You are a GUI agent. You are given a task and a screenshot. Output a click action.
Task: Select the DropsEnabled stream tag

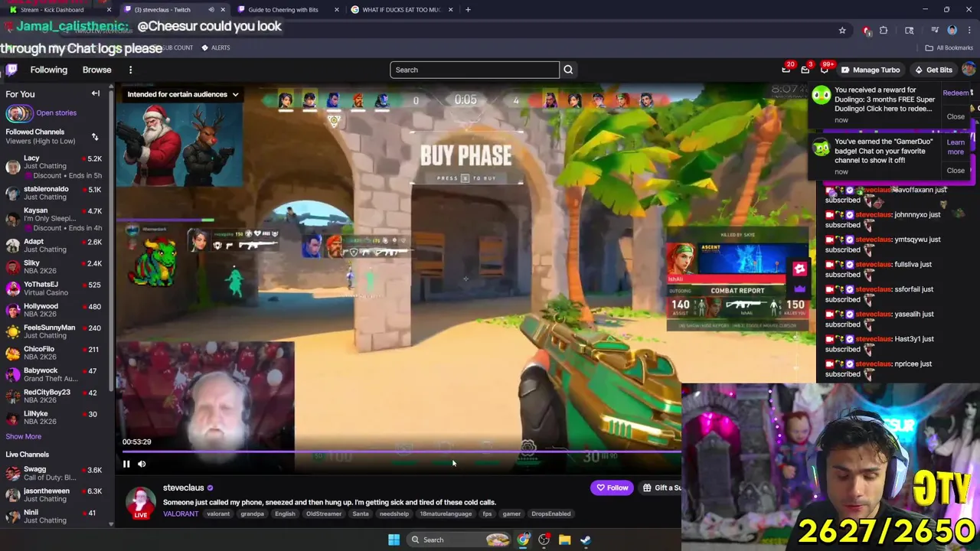(550, 514)
